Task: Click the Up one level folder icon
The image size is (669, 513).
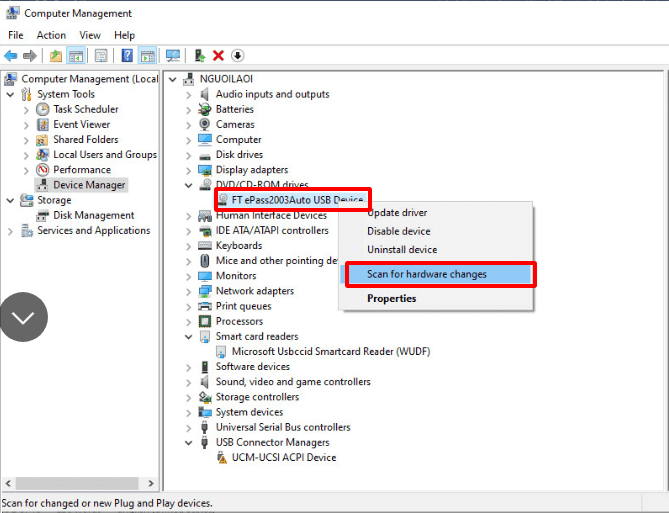Action: click(x=56, y=55)
